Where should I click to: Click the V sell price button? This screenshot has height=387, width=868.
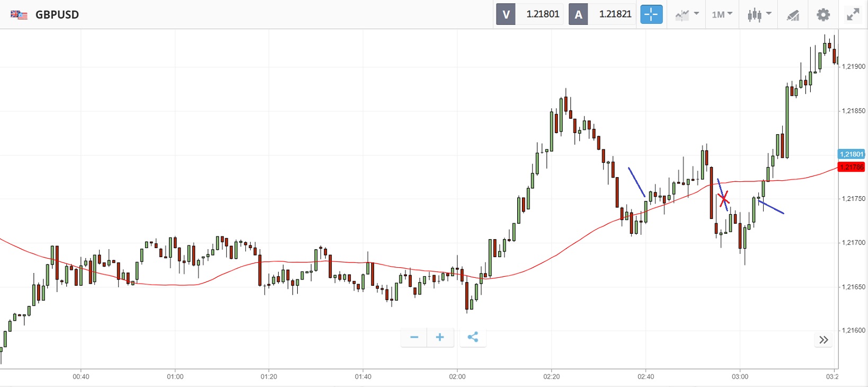506,14
